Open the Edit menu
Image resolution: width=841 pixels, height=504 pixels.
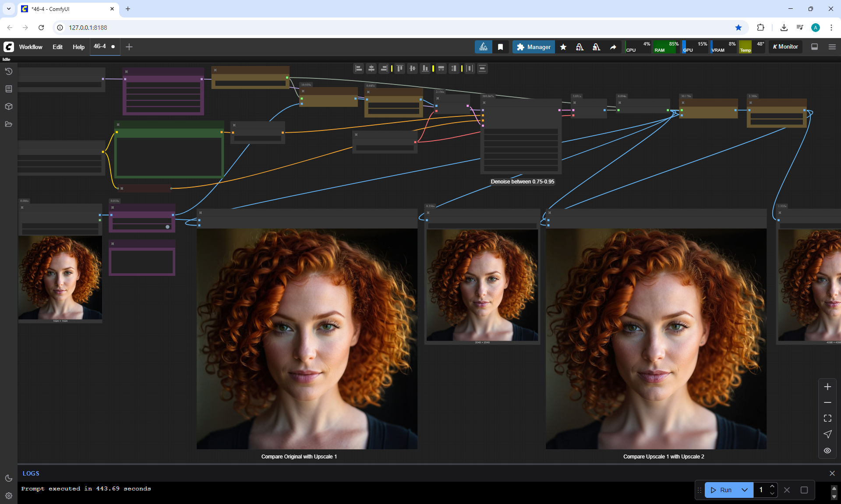click(57, 47)
